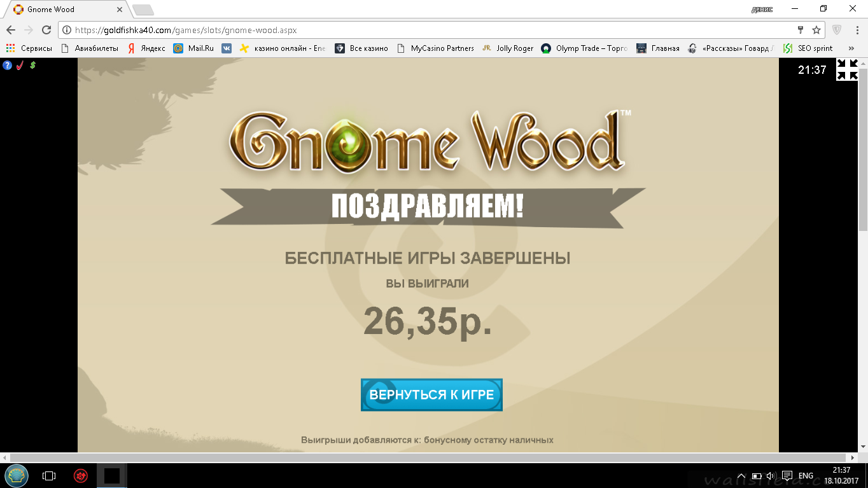
Task: Open the казино онлайн bookmark
Action: [283, 48]
